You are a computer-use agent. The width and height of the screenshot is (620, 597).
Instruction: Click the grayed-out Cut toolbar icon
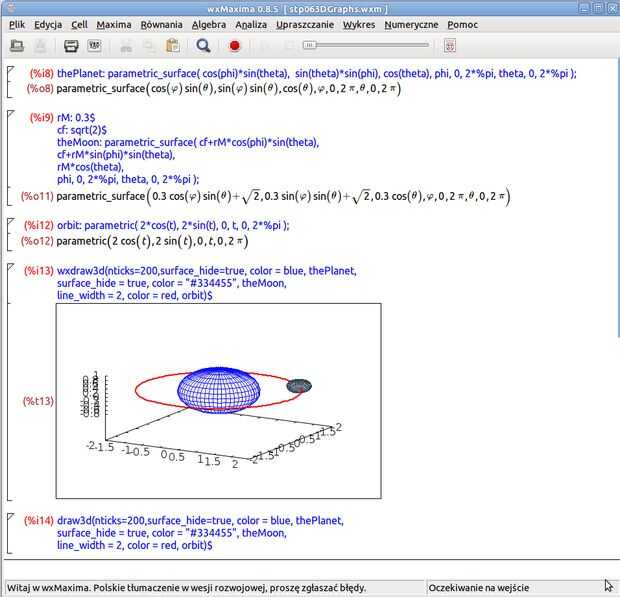point(126,47)
